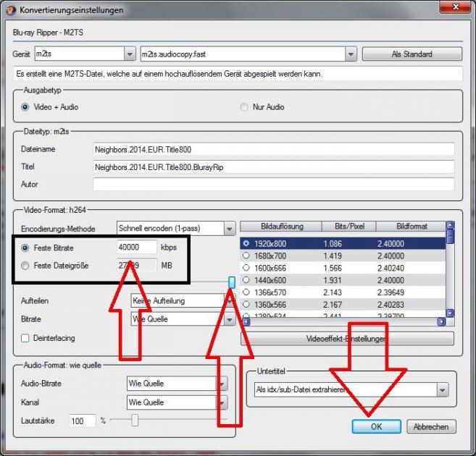The image size is (476, 456).
Task: Select the 1366x570 resolution option
Action: click(x=246, y=292)
